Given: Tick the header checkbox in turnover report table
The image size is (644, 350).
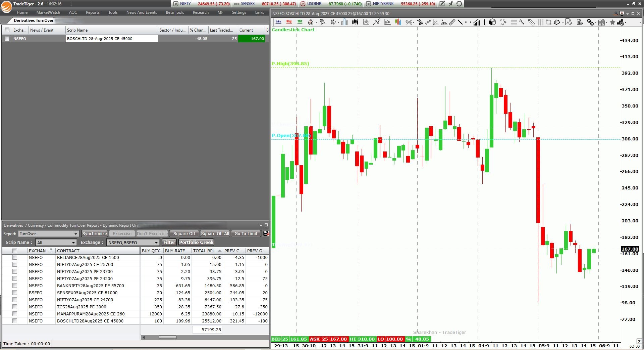Looking at the screenshot, I should coord(15,251).
